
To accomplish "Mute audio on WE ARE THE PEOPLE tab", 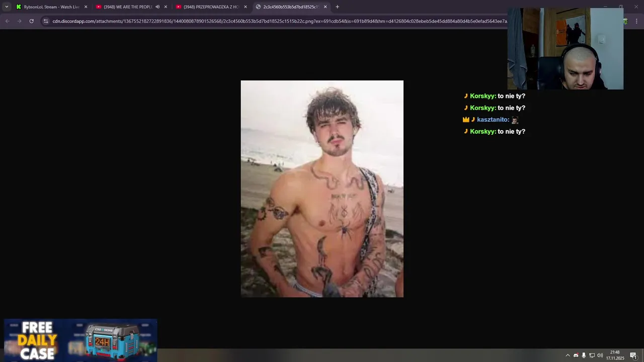I will pos(157,7).
